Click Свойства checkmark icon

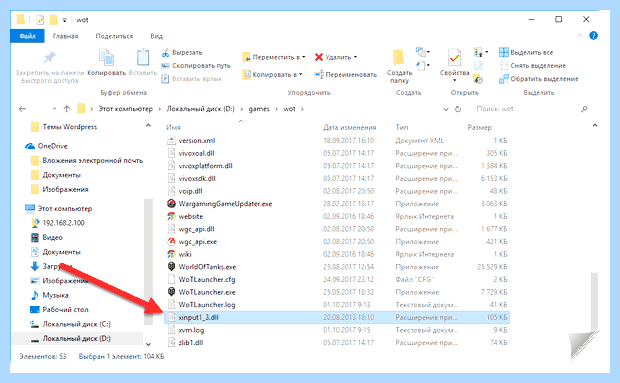tap(454, 58)
